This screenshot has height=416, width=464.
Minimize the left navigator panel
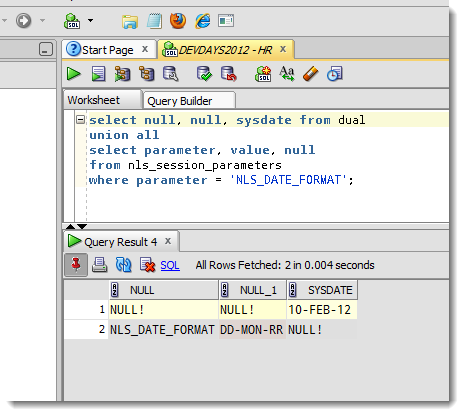[46, 49]
